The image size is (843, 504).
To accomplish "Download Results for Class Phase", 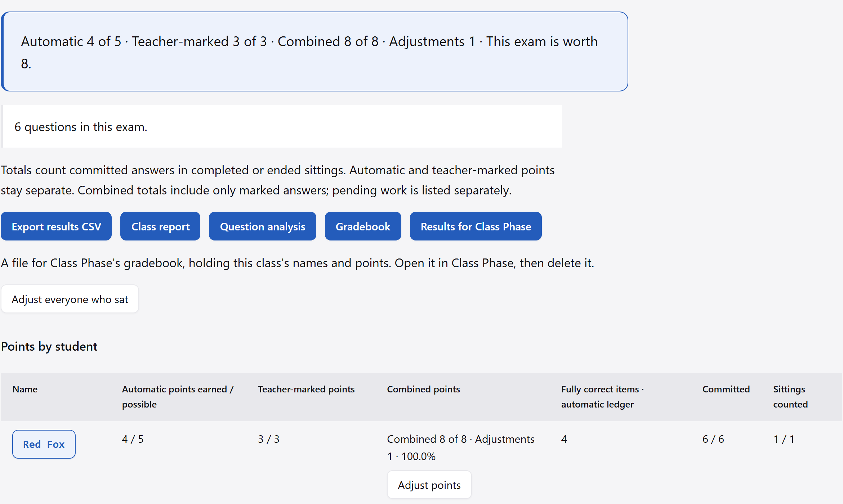I will tap(476, 226).
